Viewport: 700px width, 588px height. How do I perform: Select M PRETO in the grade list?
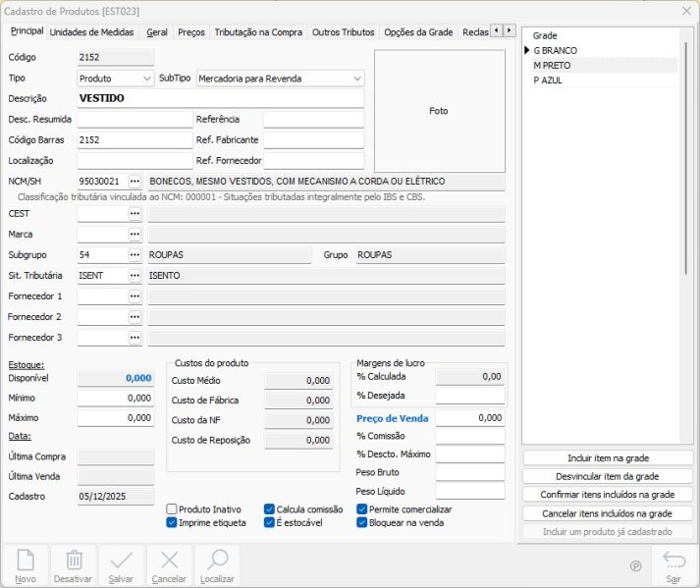pyautogui.click(x=552, y=66)
